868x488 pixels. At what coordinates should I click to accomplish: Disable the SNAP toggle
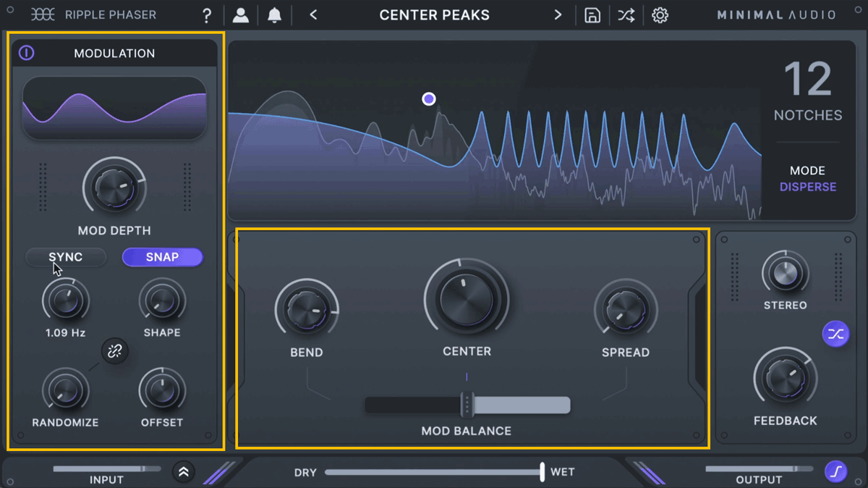click(x=162, y=257)
